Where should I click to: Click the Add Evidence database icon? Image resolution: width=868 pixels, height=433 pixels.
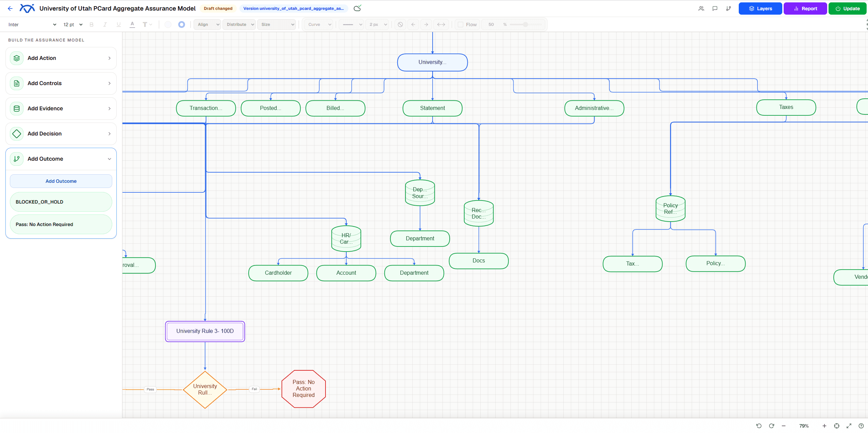click(x=17, y=109)
